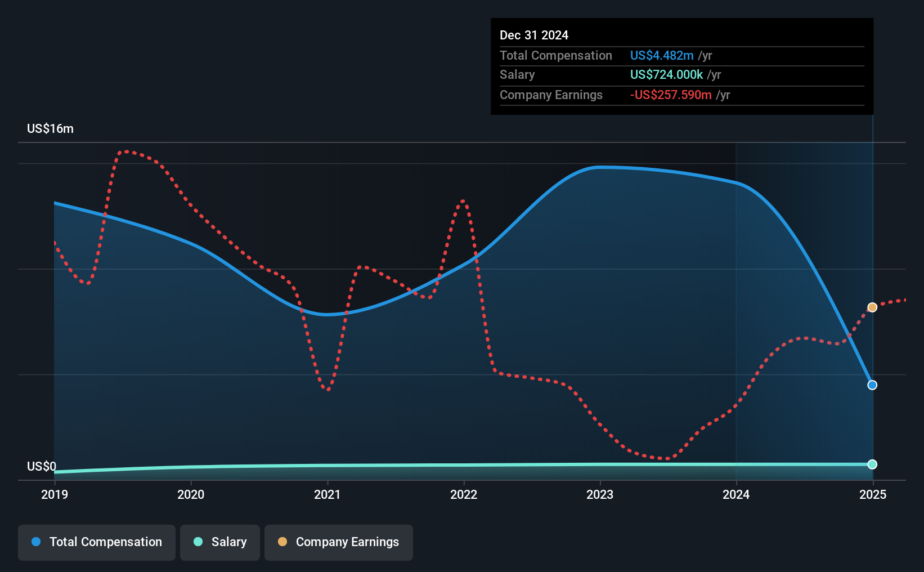Click the -US$257.590m earnings value

point(671,95)
